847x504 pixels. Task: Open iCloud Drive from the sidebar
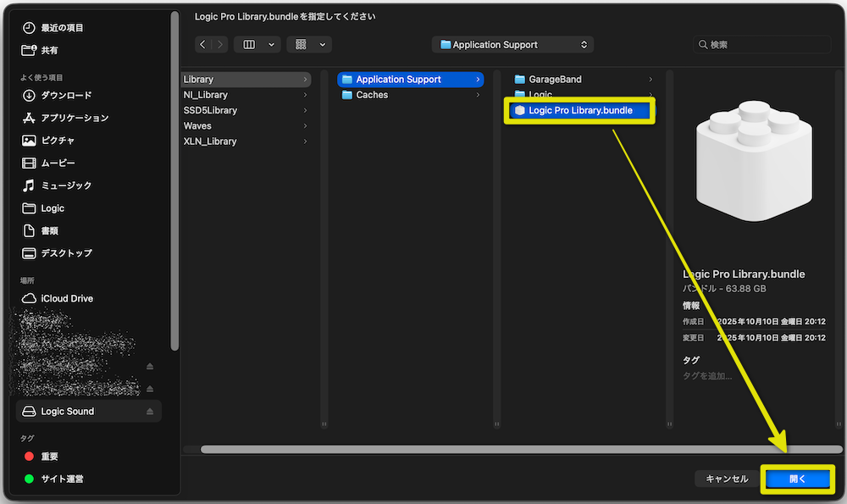pyautogui.click(x=65, y=298)
